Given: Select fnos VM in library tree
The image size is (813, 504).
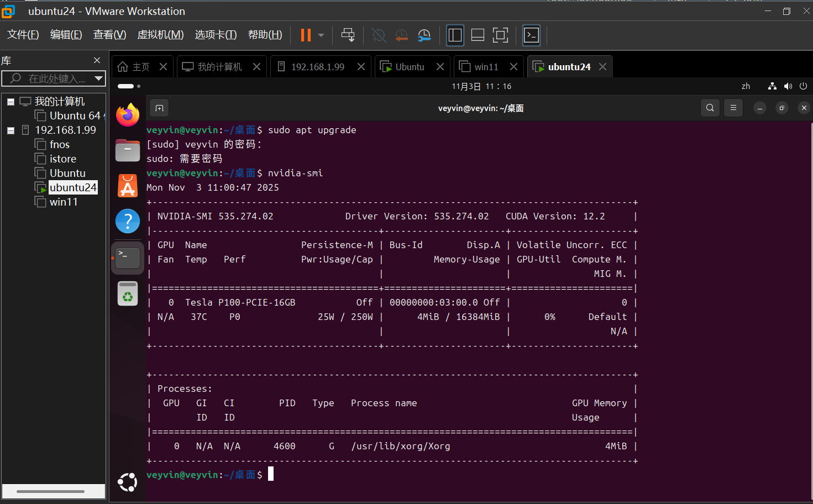Looking at the screenshot, I should pyautogui.click(x=60, y=145).
